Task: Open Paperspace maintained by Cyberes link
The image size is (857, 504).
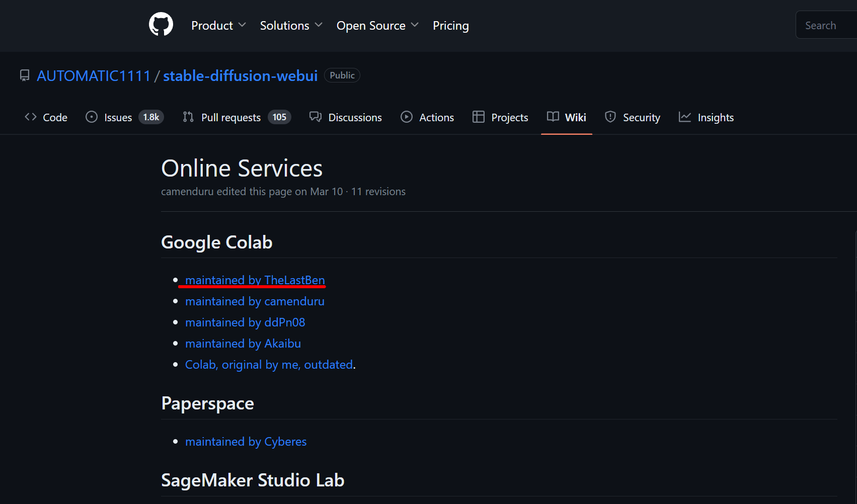Action: tap(246, 442)
